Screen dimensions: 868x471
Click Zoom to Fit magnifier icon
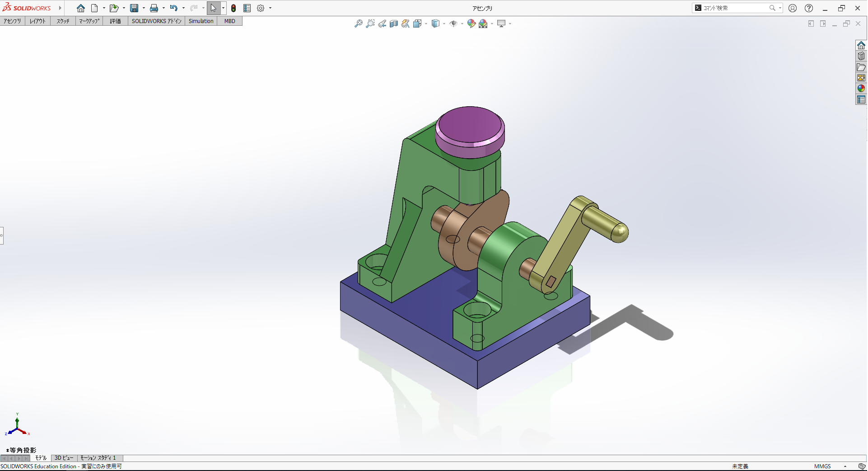point(358,24)
